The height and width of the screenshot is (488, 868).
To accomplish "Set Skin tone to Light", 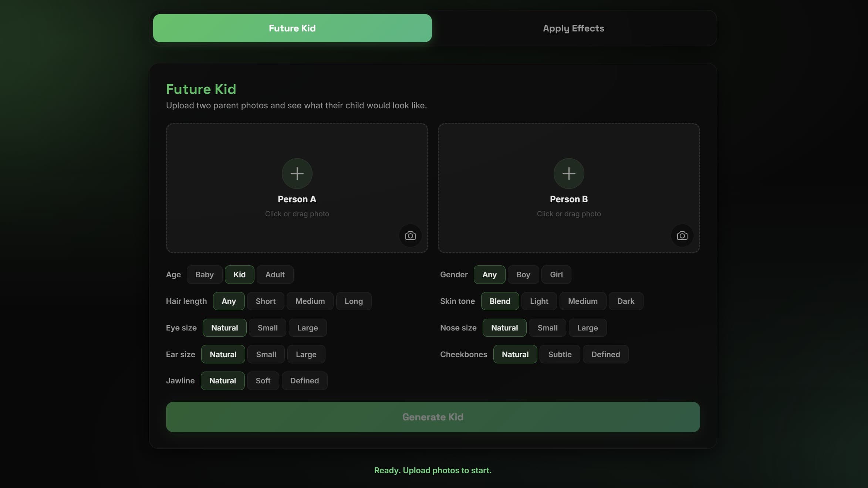I will (539, 301).
